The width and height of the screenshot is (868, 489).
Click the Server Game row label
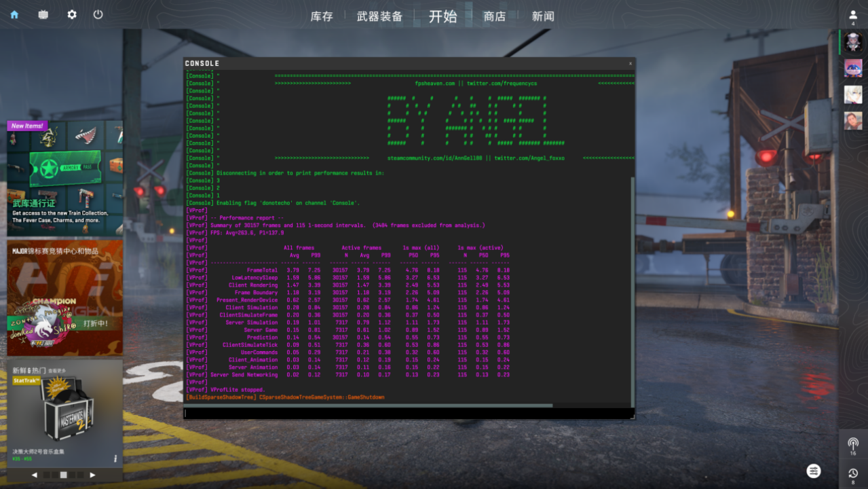[261, 329]
